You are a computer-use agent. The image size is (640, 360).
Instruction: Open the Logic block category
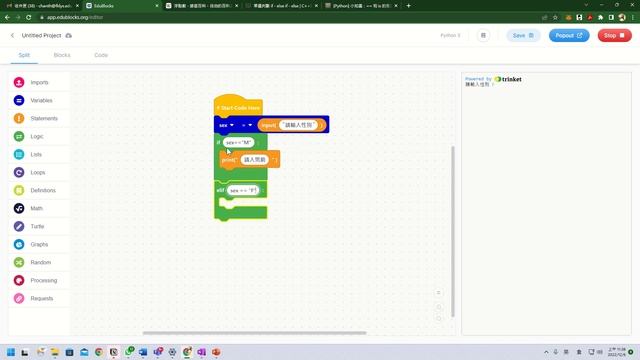click(x=39, y=136)
